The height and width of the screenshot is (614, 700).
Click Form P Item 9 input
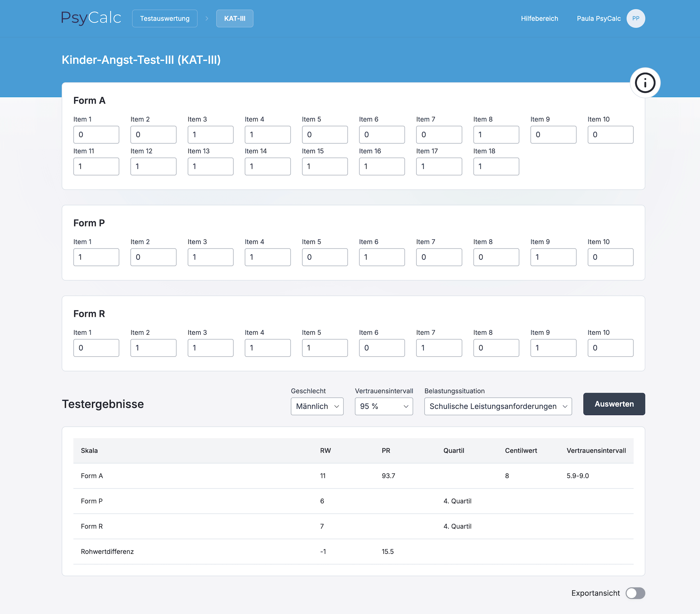(553, 257)
